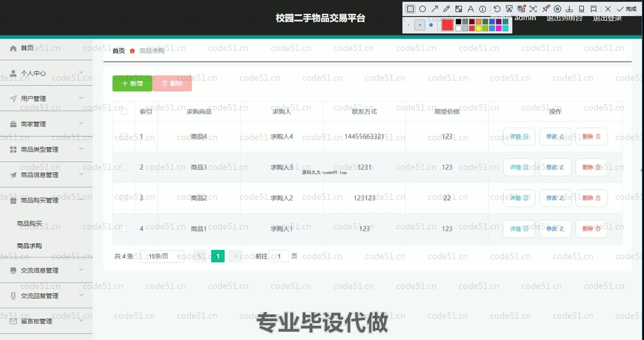Select the arrow annotation tool
The image size is (644, 340).
435,9
